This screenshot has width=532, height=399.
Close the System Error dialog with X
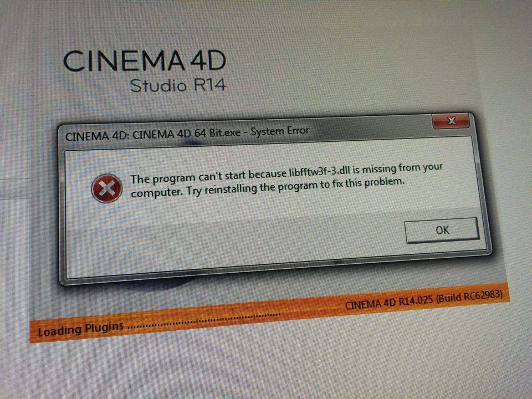click(x=451, y=121)
